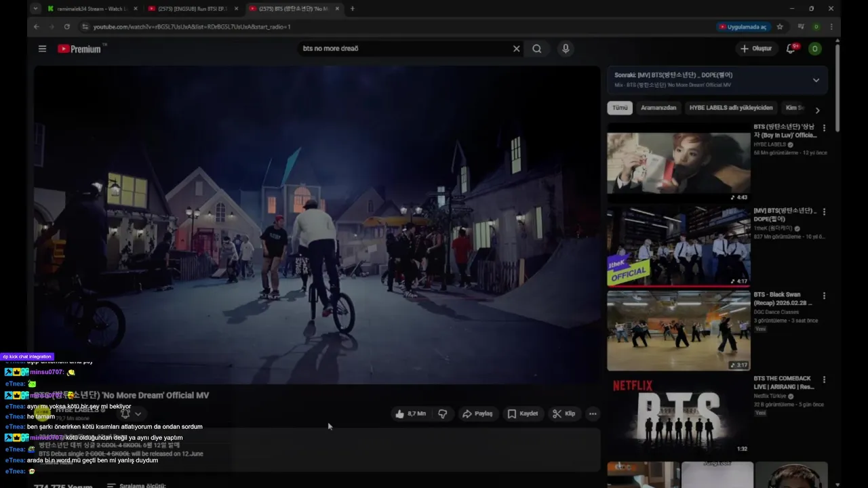This screenshot has height=488, width=868.
Task: Open the 'Boy In Luv' video title
Action: (x=785, y=131)
